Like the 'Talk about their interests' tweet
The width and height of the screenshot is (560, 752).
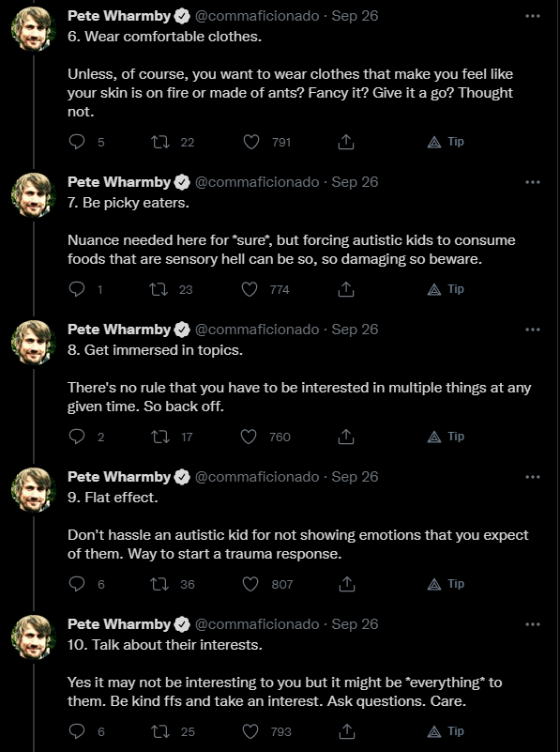point(250,731)
